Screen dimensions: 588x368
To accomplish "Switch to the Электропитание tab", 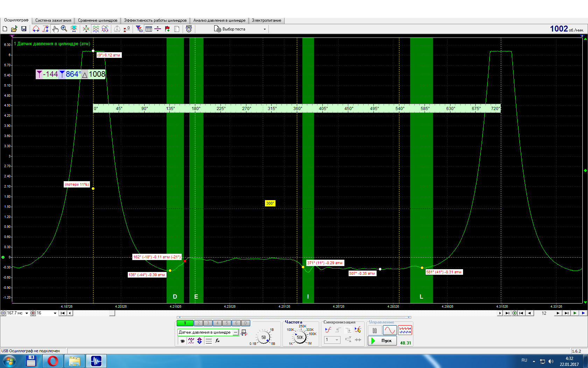I will tap(266, 20).
